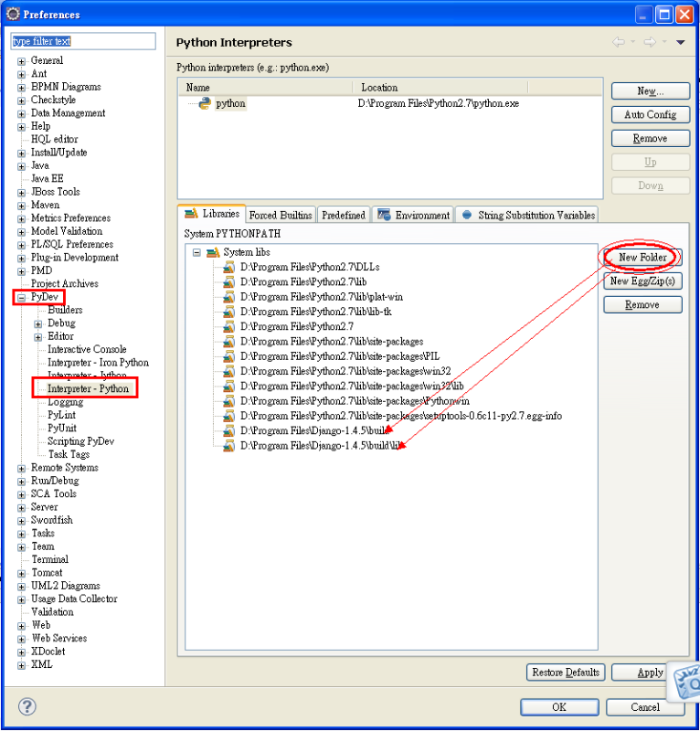This screenshot has width=700, height=731.
Task: Click the help question mark icon
Action: click(27, 706)
